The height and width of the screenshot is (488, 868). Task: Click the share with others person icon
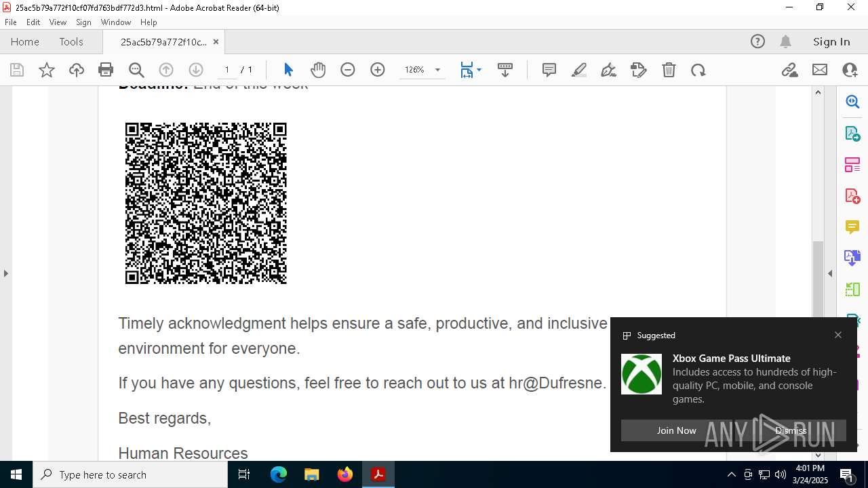click(x=850, y=70)
